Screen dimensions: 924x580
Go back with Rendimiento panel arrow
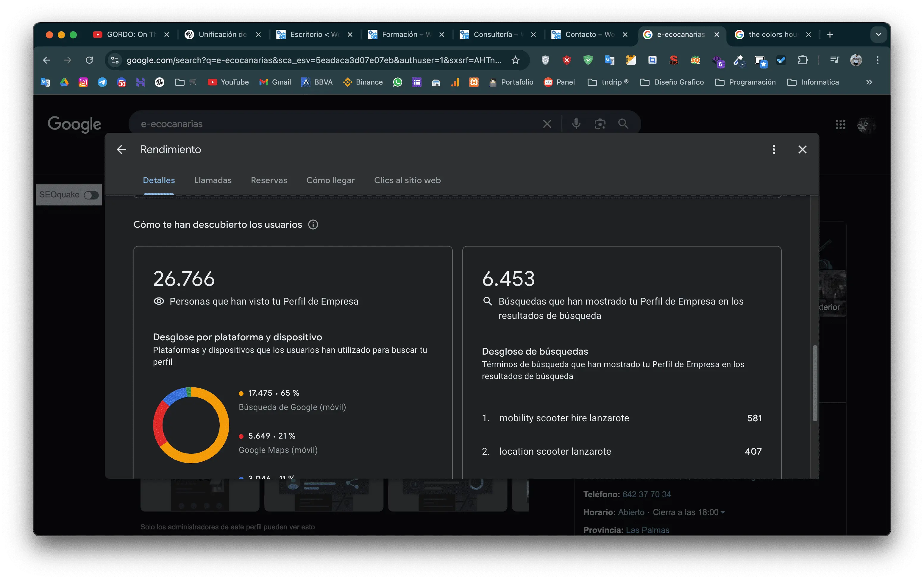coord(121,149)
